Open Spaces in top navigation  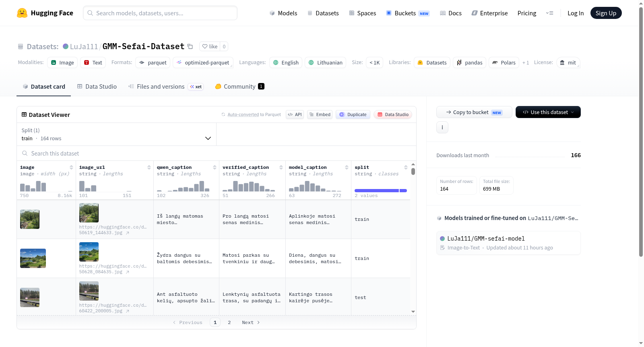(x=362, y=13)
